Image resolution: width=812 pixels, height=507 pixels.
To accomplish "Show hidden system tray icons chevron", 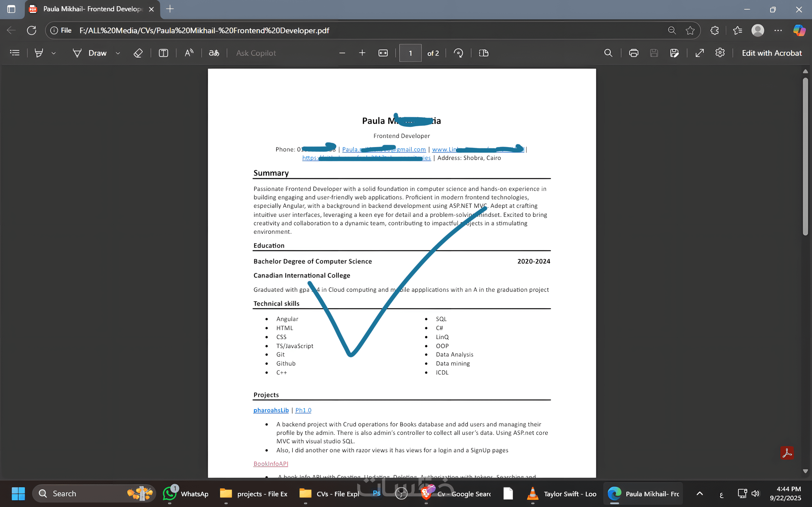I will pyautogui.click(x=700, y=493).
